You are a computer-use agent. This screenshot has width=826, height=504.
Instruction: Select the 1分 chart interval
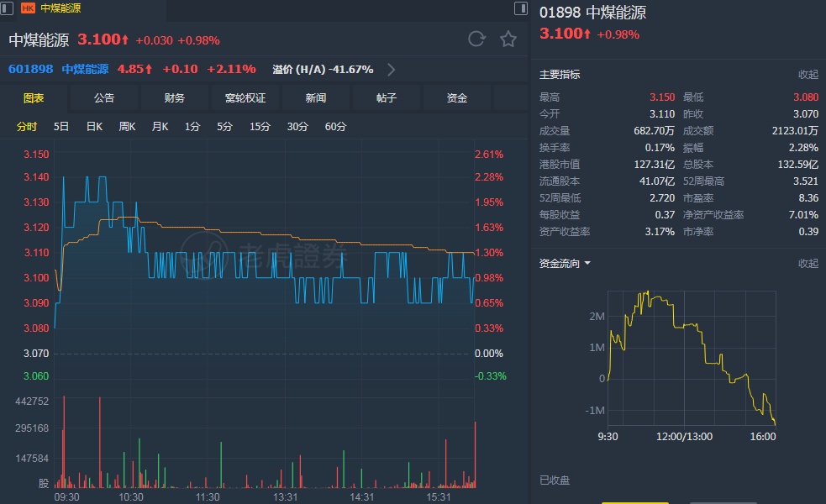coord(192,126)
